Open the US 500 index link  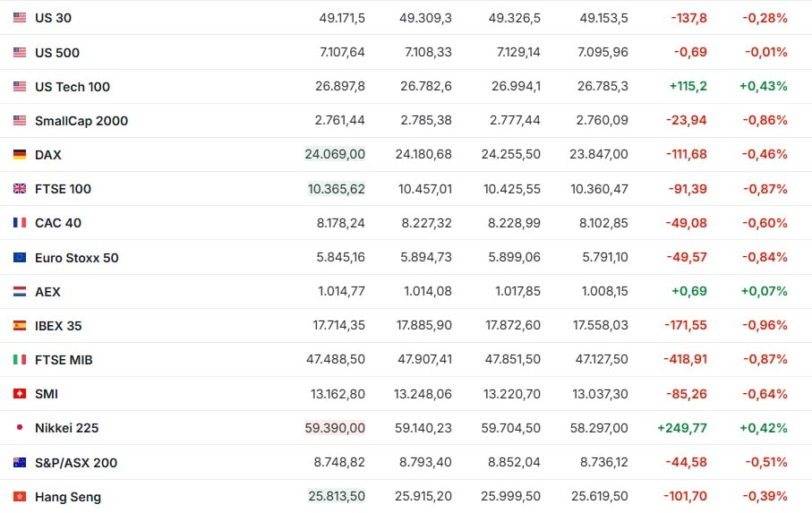pyautogui.click(x=57, y=53)
